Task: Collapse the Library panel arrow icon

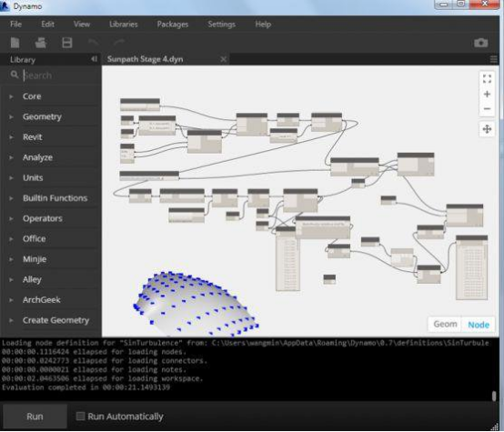Action: [94, 59]
